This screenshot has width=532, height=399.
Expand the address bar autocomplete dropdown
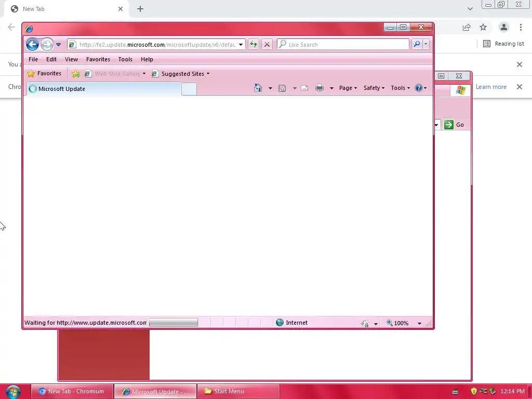[x=241, y=45]
